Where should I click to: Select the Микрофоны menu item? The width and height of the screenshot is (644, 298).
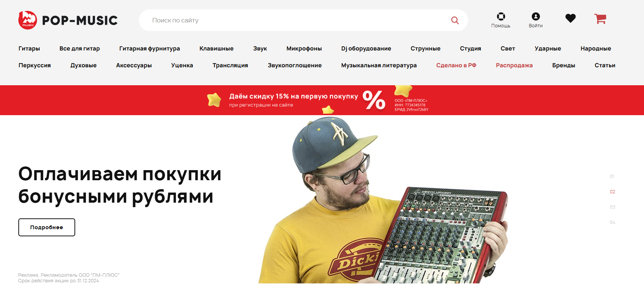coord(304,49)
